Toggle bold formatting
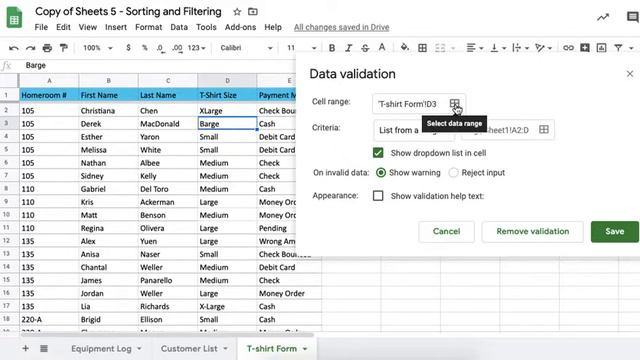The image size is (640, 360). click(x=332, y=48)
